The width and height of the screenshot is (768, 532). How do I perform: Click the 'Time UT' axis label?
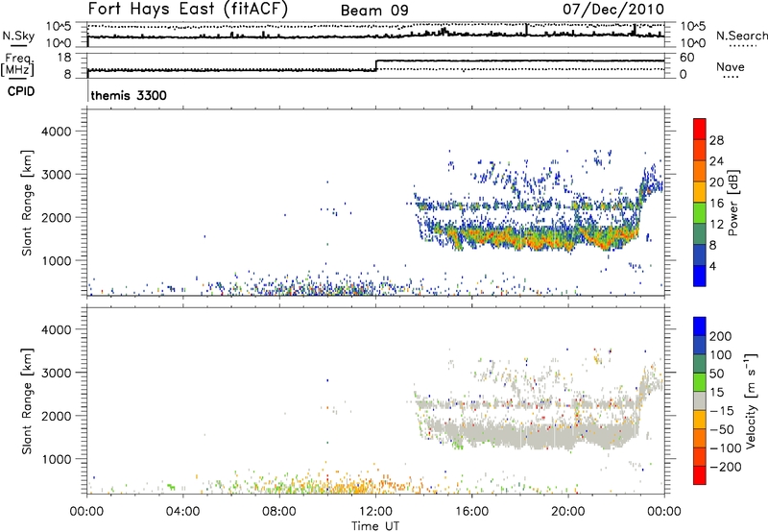point(375,526)
